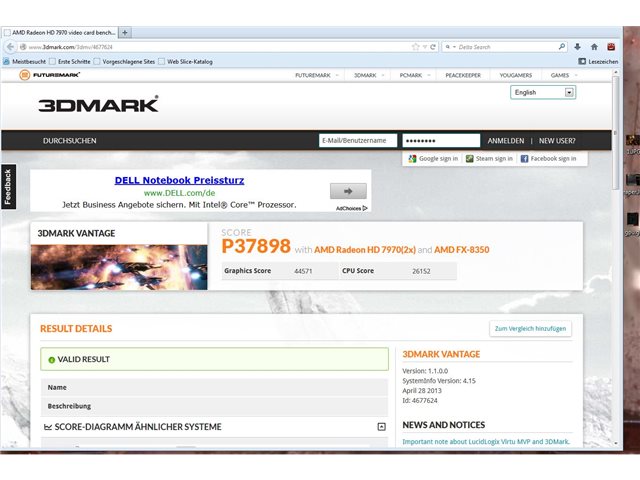
Task: Click the password input field
Action: pyautogui.click(x=441, y=140)
